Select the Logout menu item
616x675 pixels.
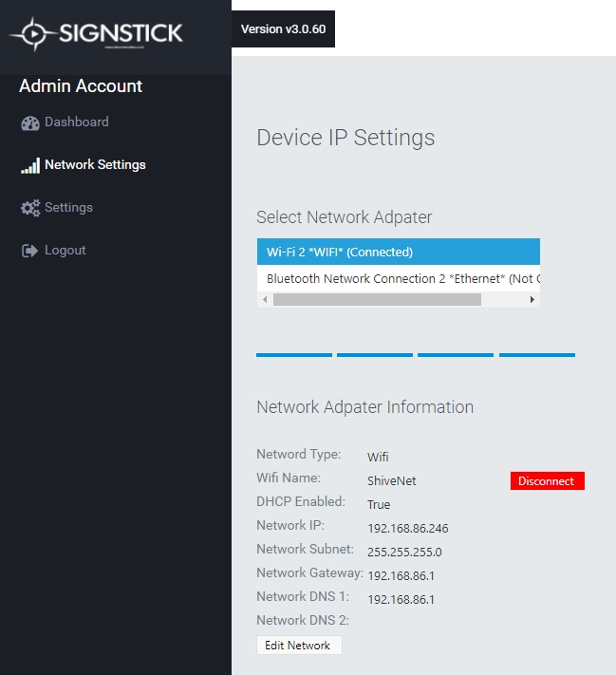[65, 251]
